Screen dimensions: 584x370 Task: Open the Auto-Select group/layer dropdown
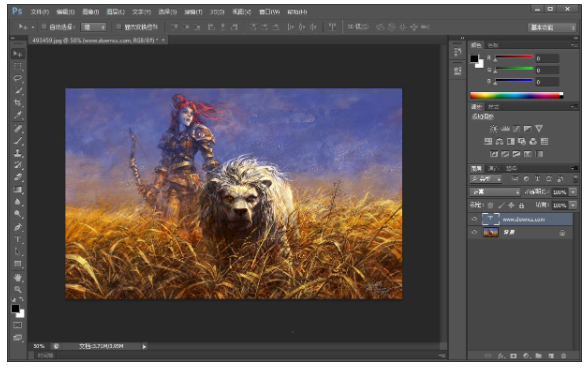(93, 27)
